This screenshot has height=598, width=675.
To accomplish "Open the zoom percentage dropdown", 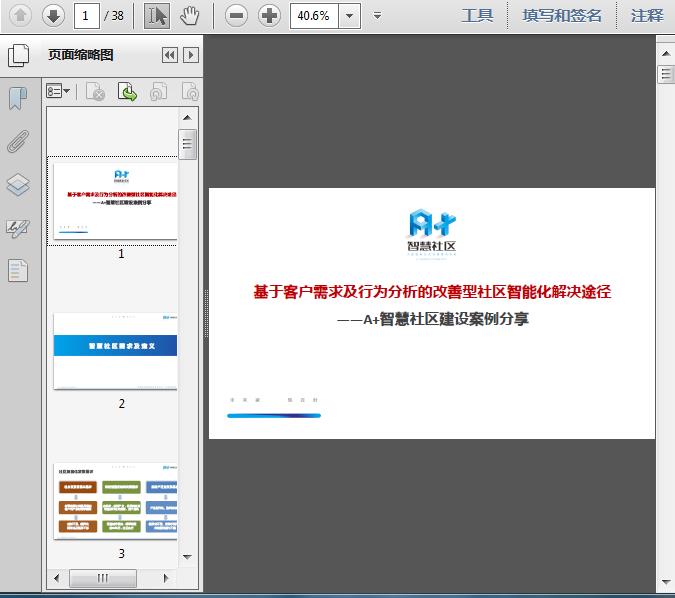I will point(349,16).
